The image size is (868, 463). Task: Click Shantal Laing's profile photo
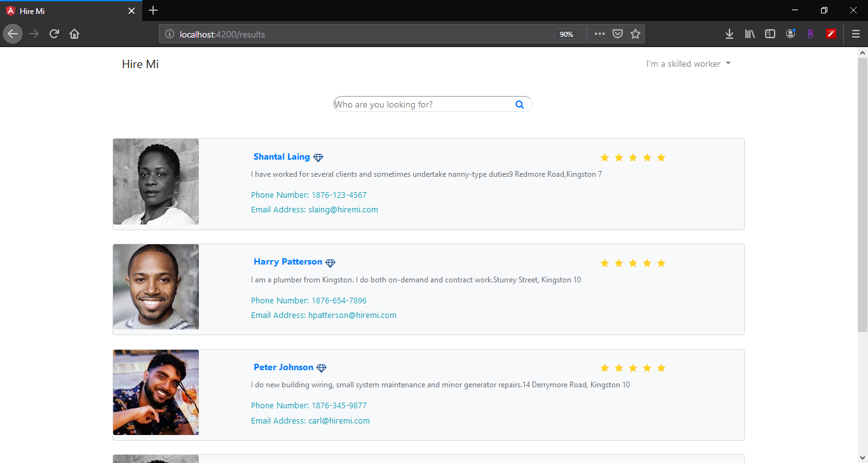pyautogui.click(x=156, y=181)
